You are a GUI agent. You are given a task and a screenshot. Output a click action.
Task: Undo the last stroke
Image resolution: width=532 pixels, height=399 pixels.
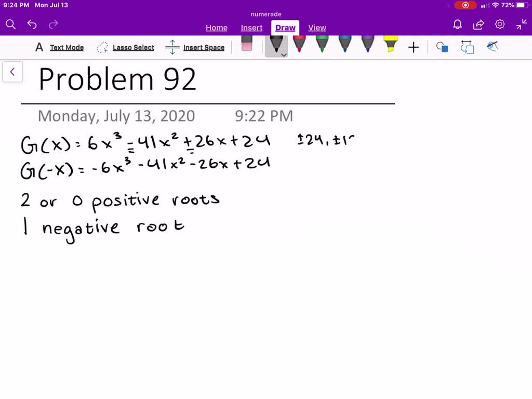pyautogui.click(x=32, y=24)
